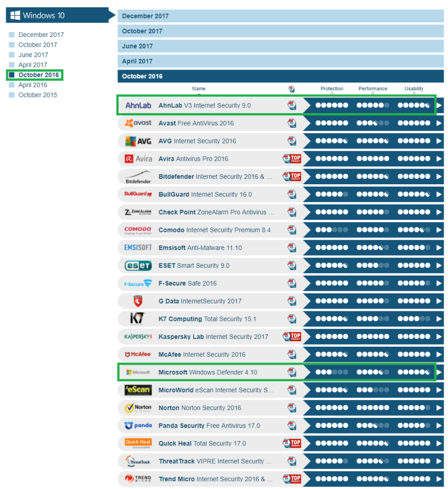Click the Kaspersky logo
This screenshot has height=489, width=448.
coord(138,337)
